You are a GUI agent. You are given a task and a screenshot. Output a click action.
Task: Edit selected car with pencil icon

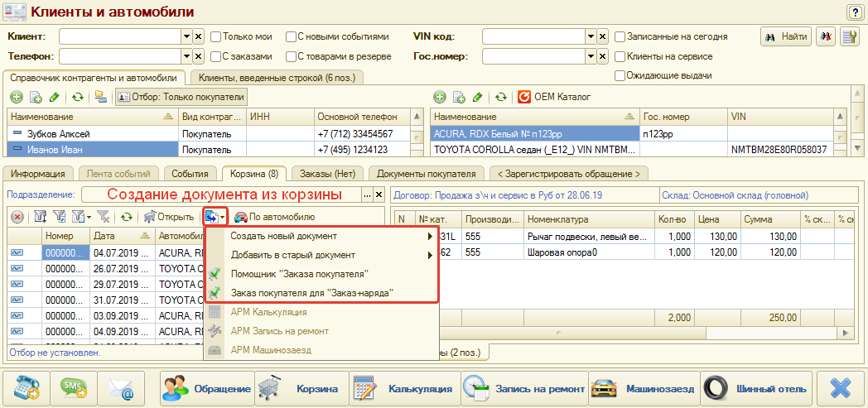[477, 98]
